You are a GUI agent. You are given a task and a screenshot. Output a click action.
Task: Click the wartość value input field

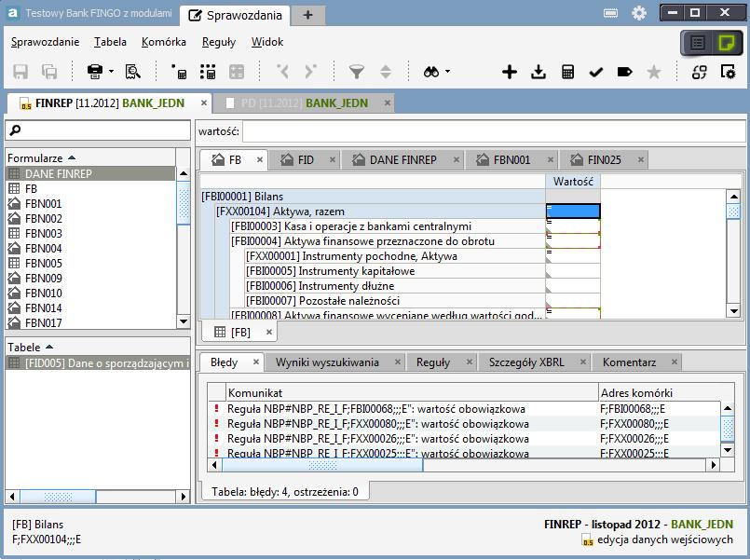click(494, 131)
